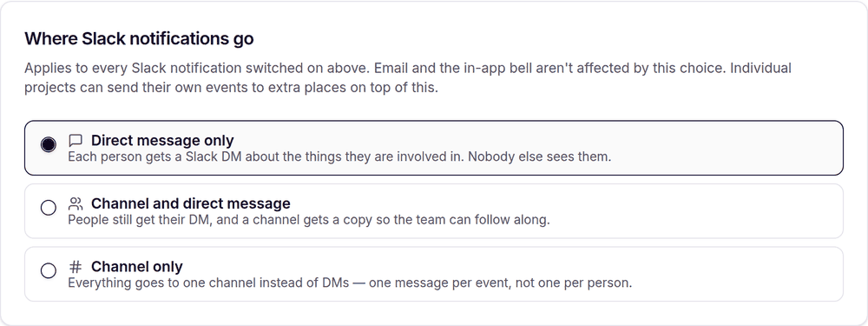Image resolution: width=868 pixels, height=326 pixels.
Task: Click the people icon for channel and DM
Action: [76, 203]
